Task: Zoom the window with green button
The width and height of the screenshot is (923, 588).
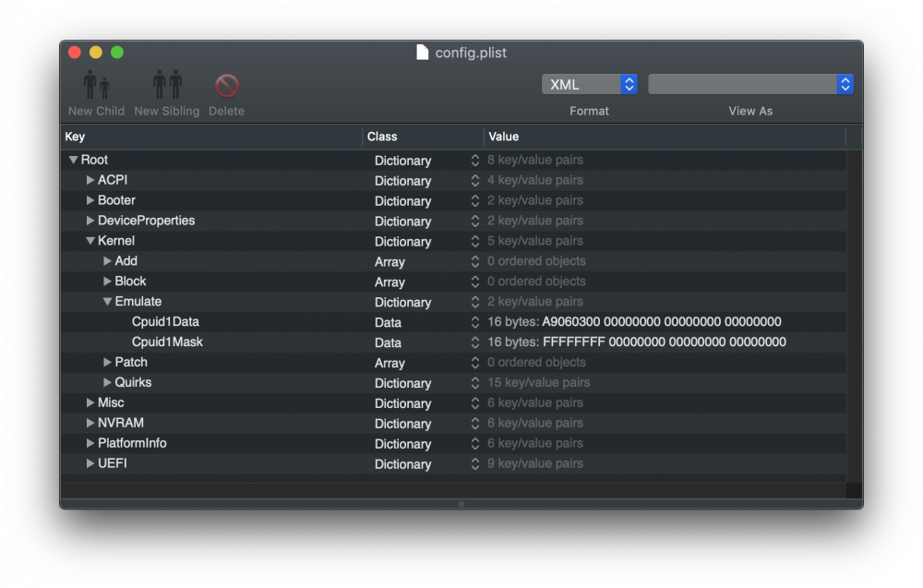Action: pos(117,53)
